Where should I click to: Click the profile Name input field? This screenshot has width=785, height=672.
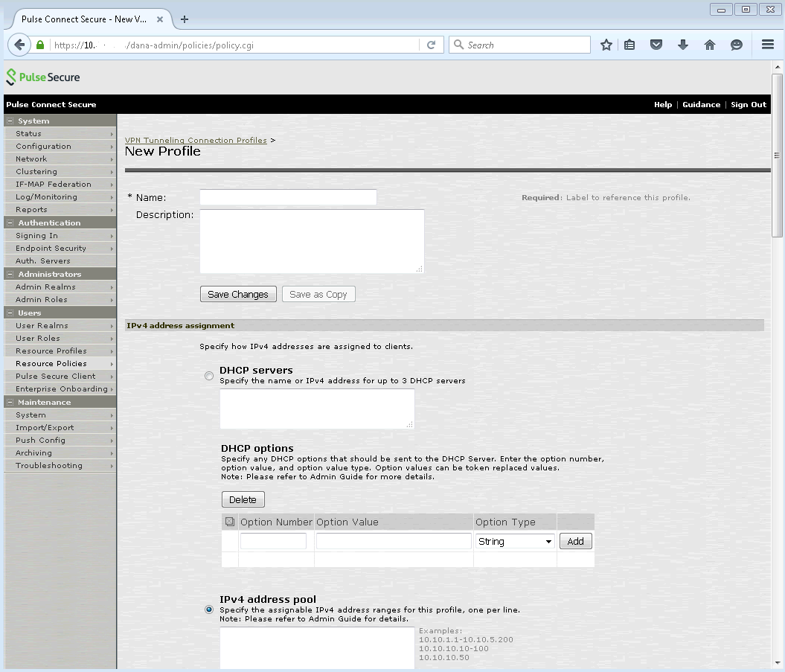(x=289, y=197)
